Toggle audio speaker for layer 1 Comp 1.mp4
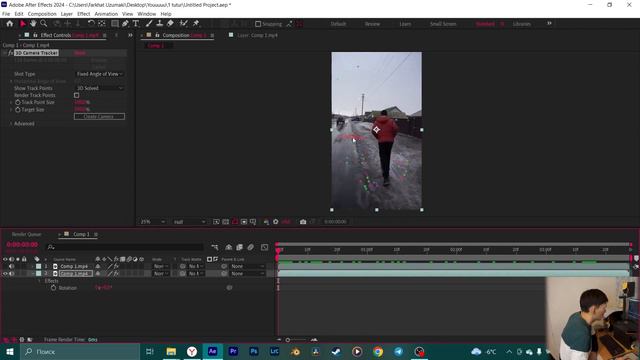 click(x=11, y=266)
